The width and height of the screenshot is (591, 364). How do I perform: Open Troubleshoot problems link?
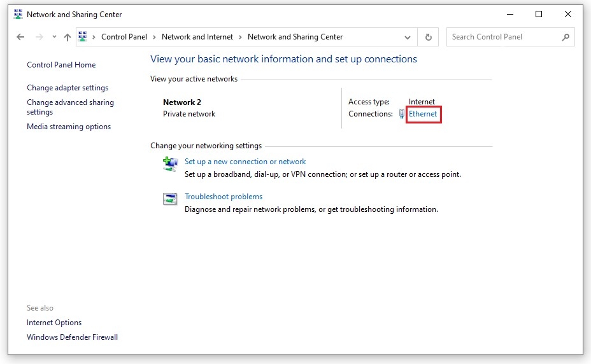(x=224, y=197)
